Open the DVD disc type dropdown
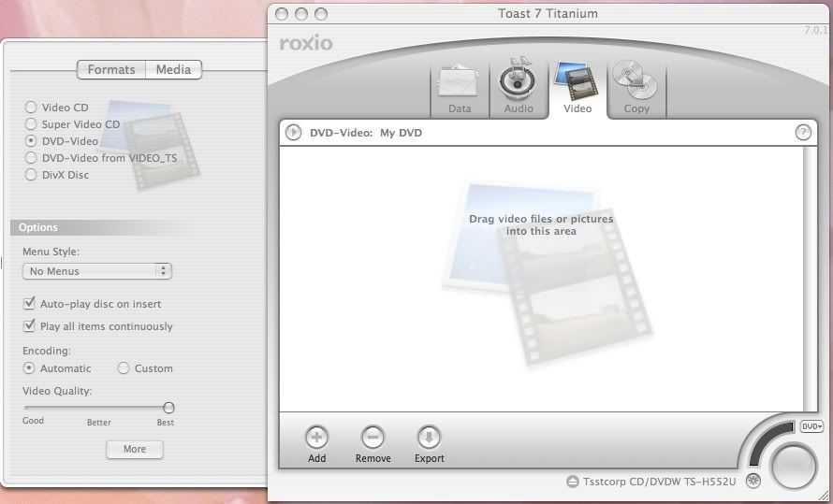Screen dimensions: 833x504 coord(811,426)
